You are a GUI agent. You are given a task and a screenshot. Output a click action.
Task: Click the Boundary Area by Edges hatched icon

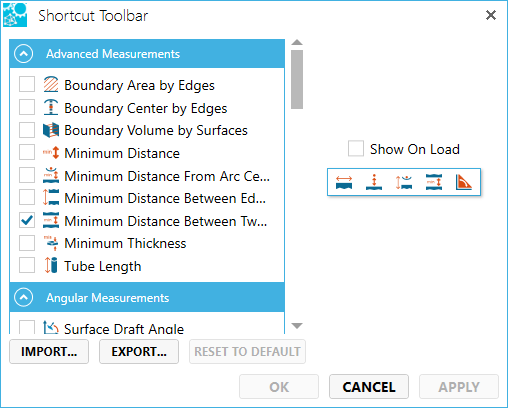coord(51,84)
